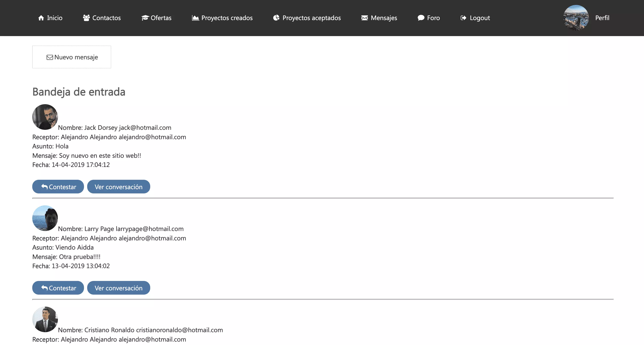This screenshot has width=644, height=345.
Task: Open the Foro page
Action: pos(429,18)
